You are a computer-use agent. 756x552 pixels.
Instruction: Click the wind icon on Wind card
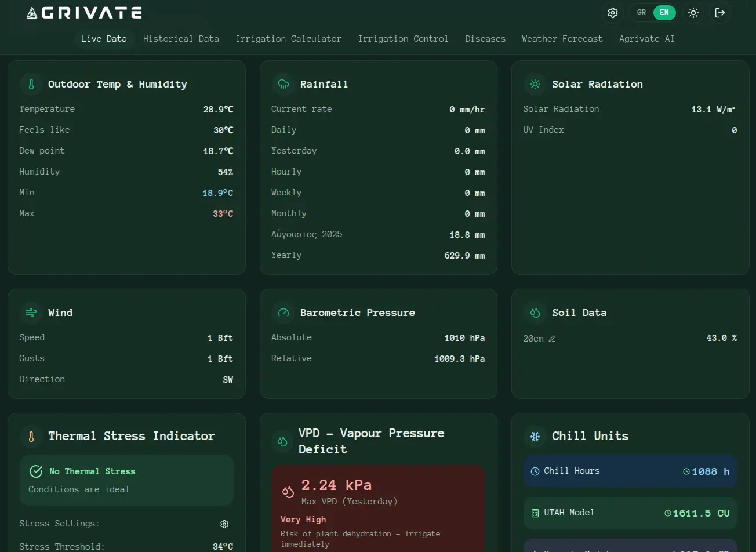pyautogui.click(x=31, y=313)
